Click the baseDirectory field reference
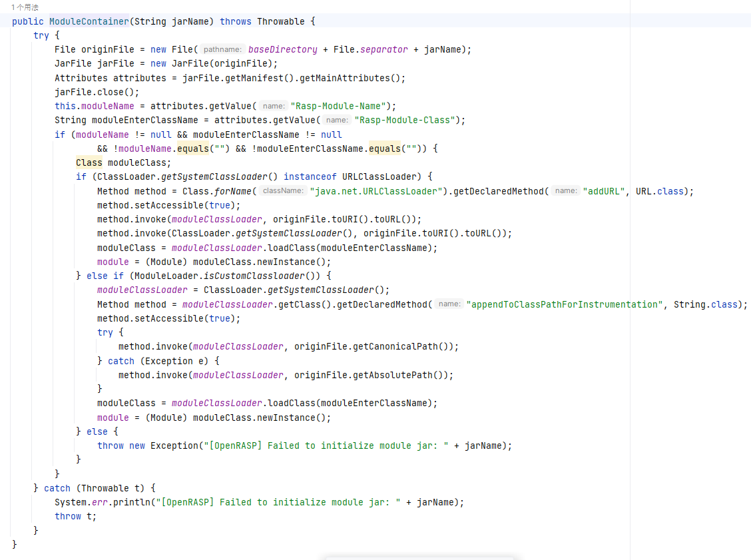This screenshot has width=751, height=560. tap(282, 49)
